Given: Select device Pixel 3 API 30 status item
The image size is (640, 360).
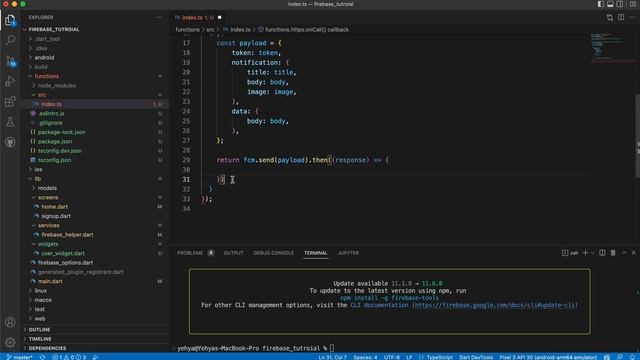Looking at the screenshot, I should 548,357.
